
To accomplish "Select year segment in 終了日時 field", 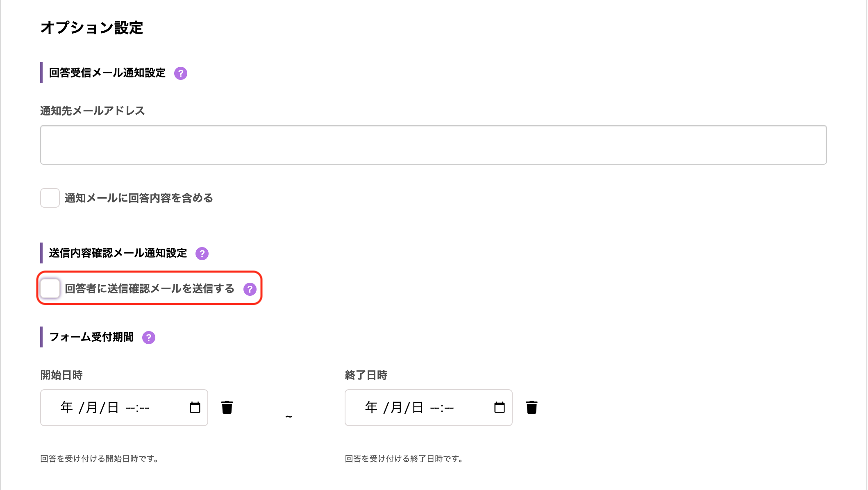I will tap(371, 408).
